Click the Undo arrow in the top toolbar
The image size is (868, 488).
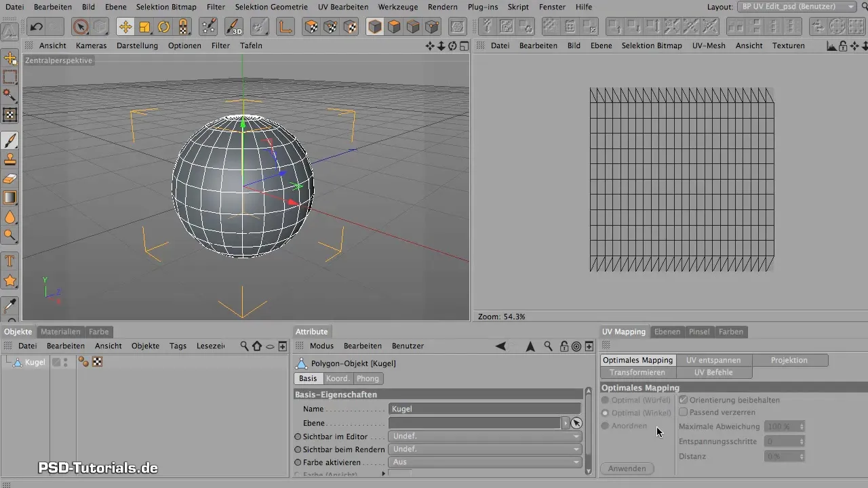(x=37, y=27)
